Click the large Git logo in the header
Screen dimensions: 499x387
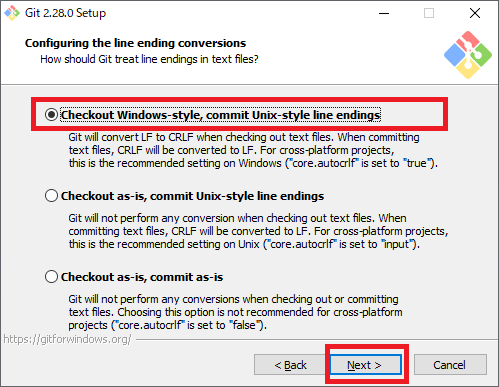click(x=468, y=55)
